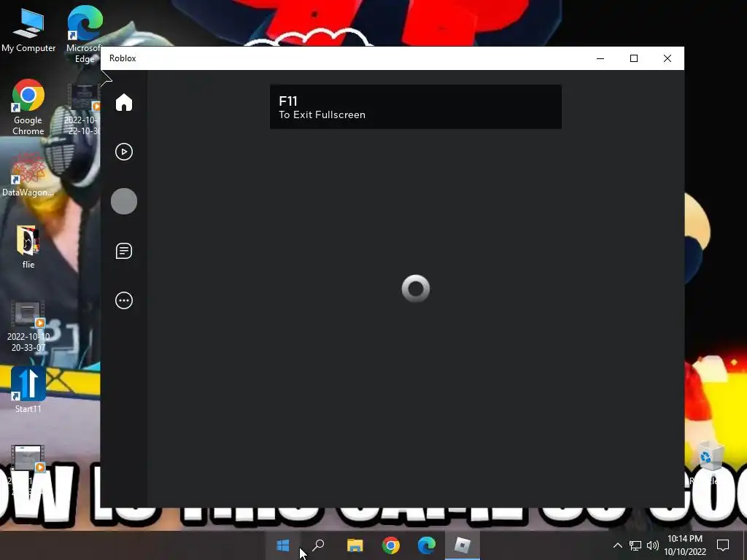Open the network tray icon
Image resolution: width=747 pixels, height=560 pixels.
point(635,545)
